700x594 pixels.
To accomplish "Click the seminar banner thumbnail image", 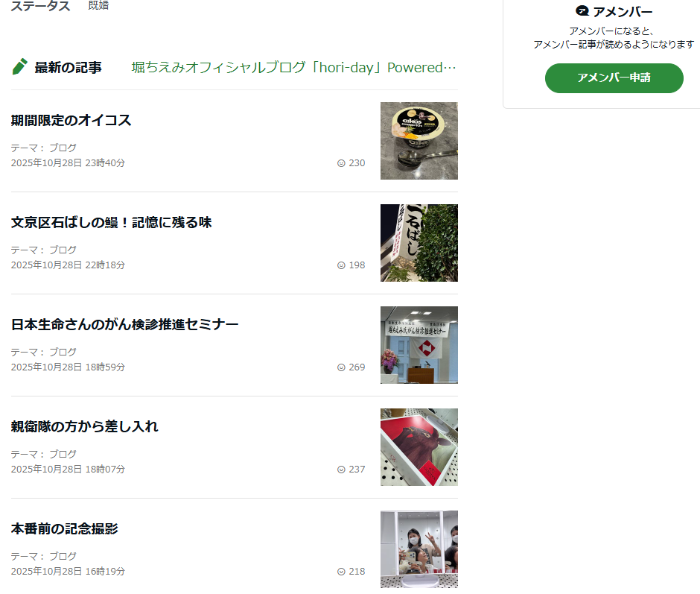I will pos(419,345).
